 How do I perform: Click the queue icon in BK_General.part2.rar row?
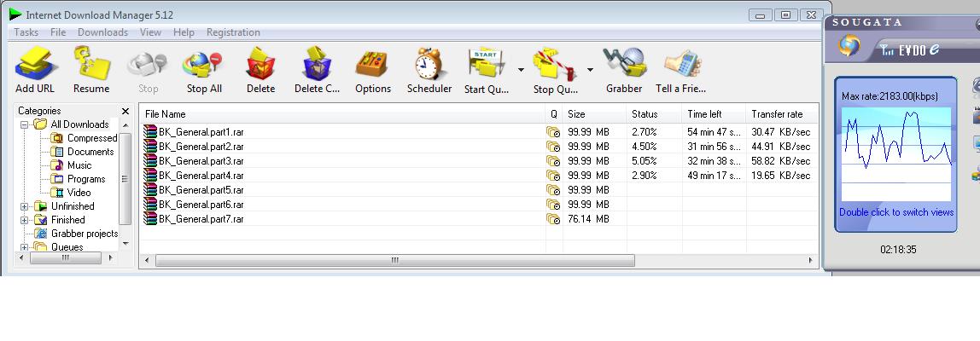click(553, 147)
